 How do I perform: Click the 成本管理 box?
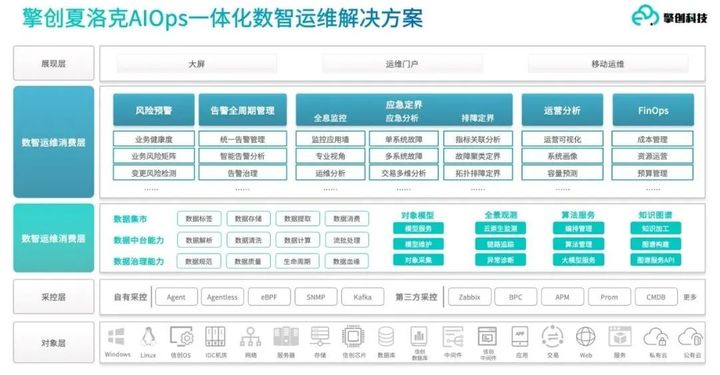652,139
